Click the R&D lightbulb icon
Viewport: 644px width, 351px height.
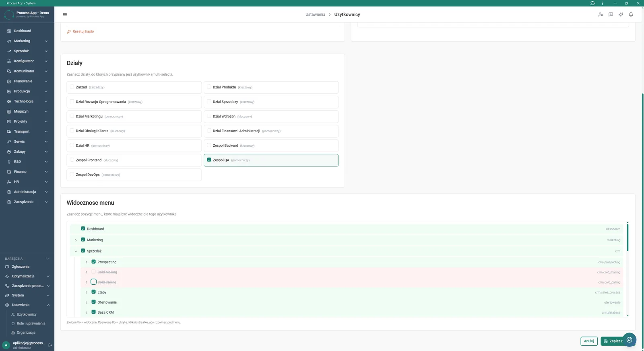(x=9, y=162)
